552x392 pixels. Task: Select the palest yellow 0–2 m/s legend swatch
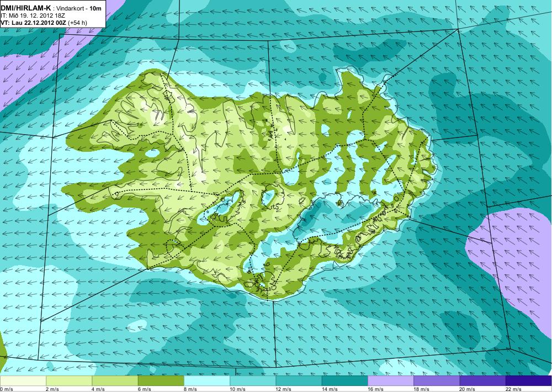(x=23, y=381)
